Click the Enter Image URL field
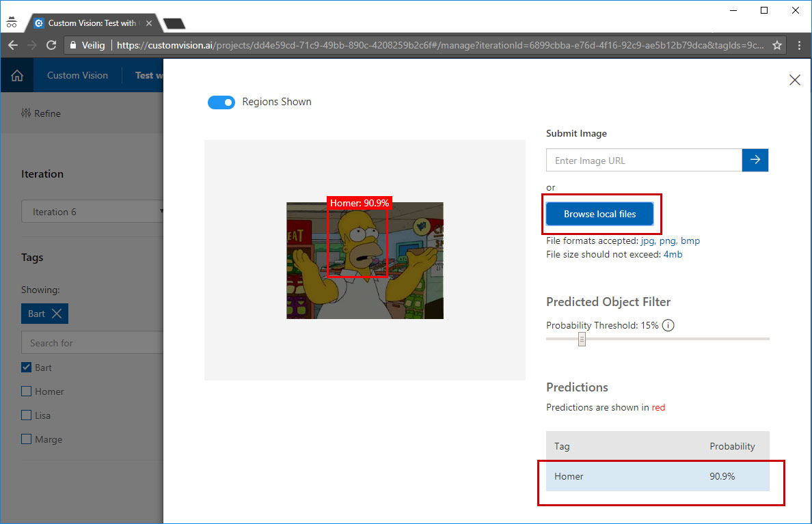Screen dimensions: 812x524 pos(645,160)
